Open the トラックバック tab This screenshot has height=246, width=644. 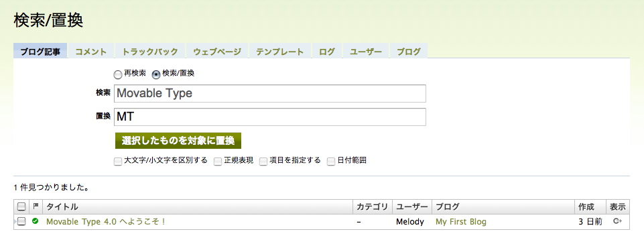(150, 52)
